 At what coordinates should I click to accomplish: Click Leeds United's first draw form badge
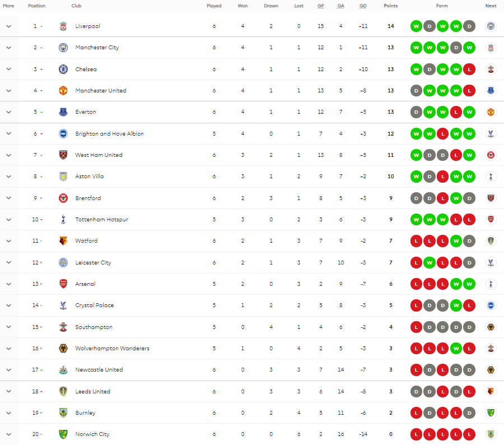pyautogui.click(x=417, y=391)
